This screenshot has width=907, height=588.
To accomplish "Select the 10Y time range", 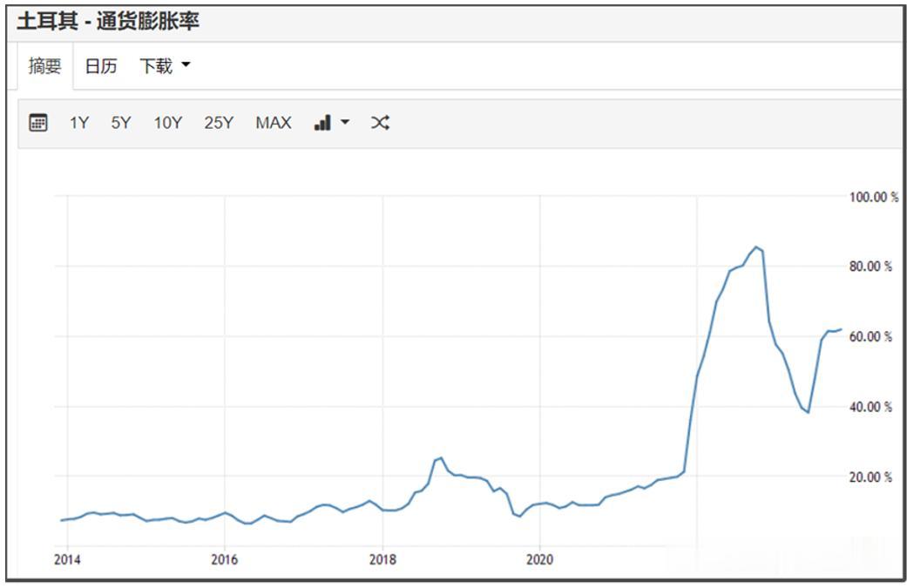I will coord(168,123).
